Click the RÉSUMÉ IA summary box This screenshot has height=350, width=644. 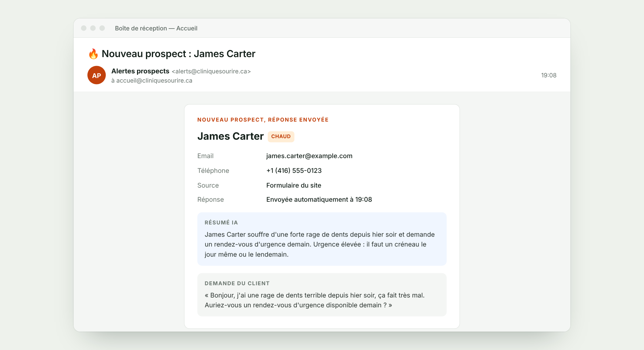click(x=322, y=239)
